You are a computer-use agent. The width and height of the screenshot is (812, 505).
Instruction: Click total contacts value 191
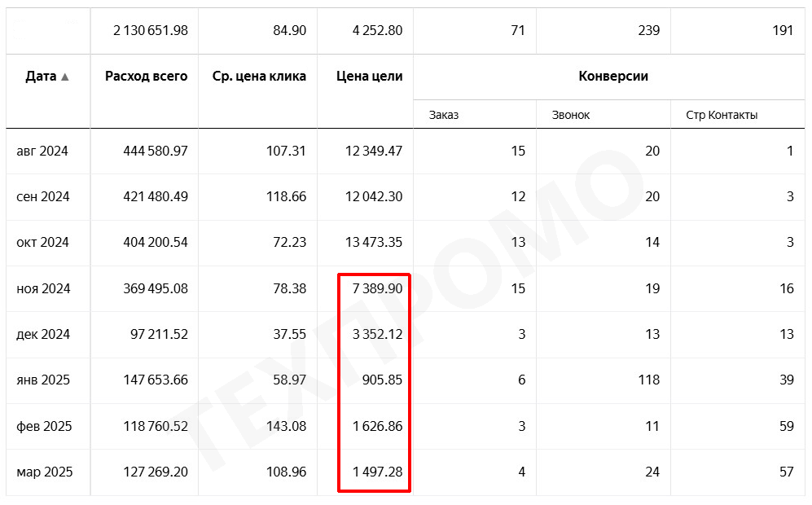pos(783,31)
